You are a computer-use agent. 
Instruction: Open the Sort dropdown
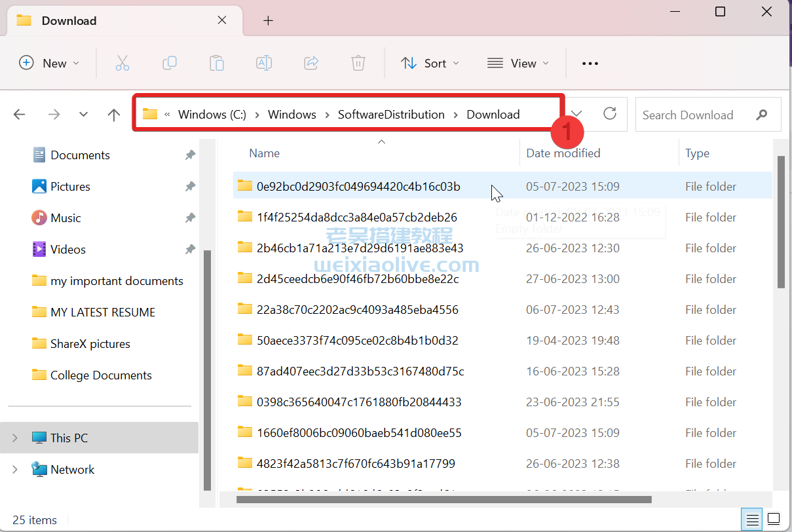(430, 63)
